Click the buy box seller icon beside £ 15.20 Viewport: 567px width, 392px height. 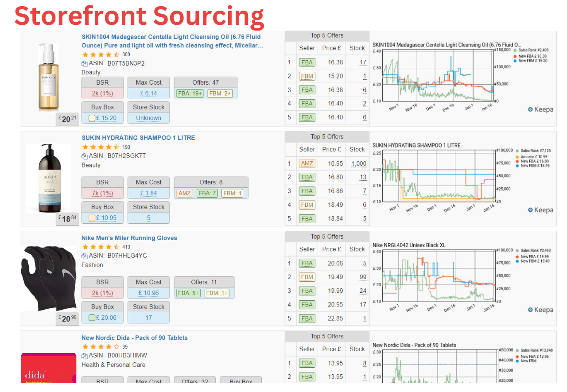coord(92,118)
